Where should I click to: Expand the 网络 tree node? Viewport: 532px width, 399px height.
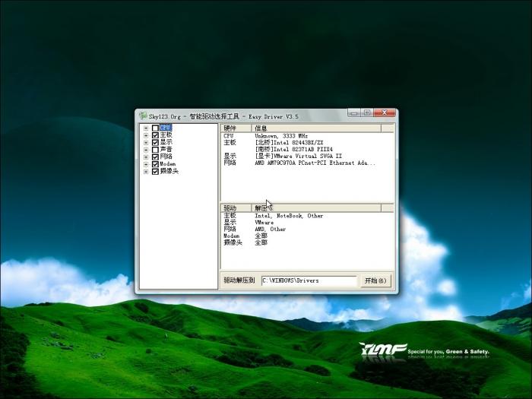(145, 157)
